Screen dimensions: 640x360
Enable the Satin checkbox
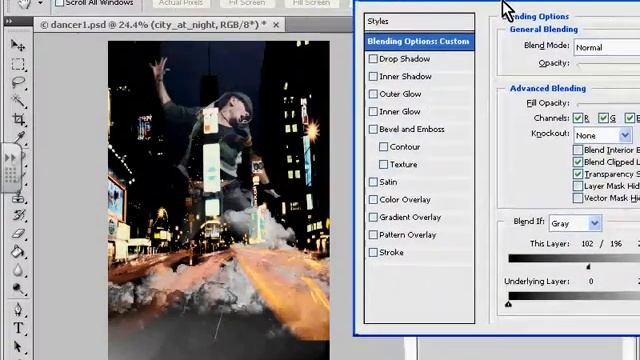pyautogui.click(x=373, y=182)
